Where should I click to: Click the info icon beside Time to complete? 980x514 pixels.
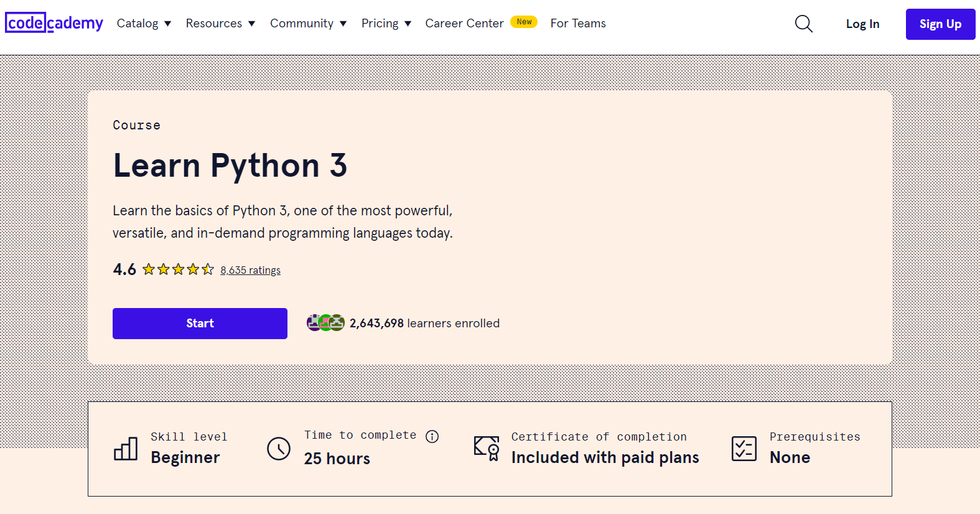(432, 436)
